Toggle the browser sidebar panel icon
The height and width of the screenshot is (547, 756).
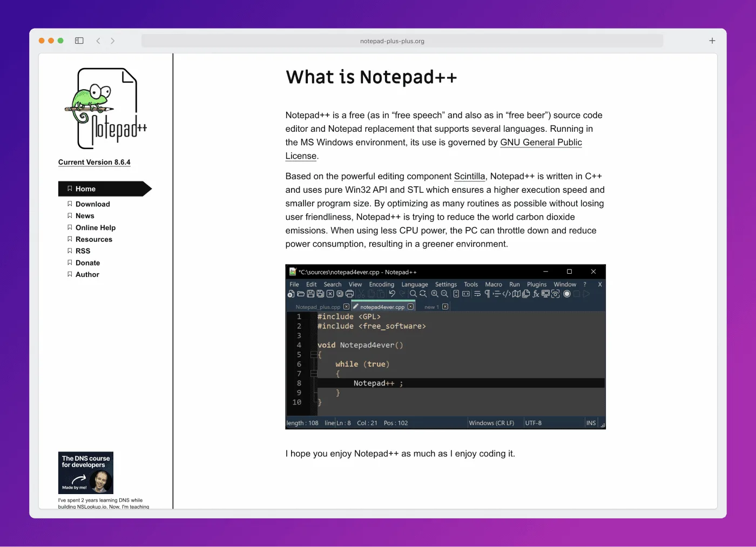coord(79,40)
